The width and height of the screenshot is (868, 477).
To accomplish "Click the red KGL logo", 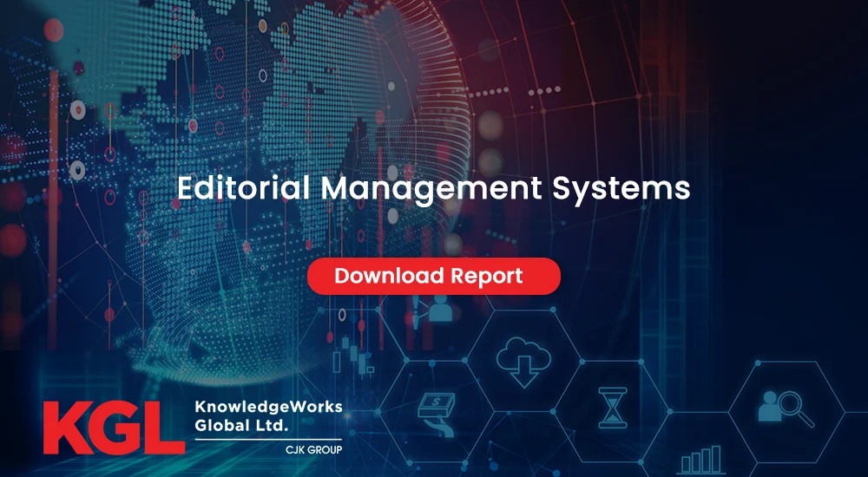I will [x=114, y=428].
